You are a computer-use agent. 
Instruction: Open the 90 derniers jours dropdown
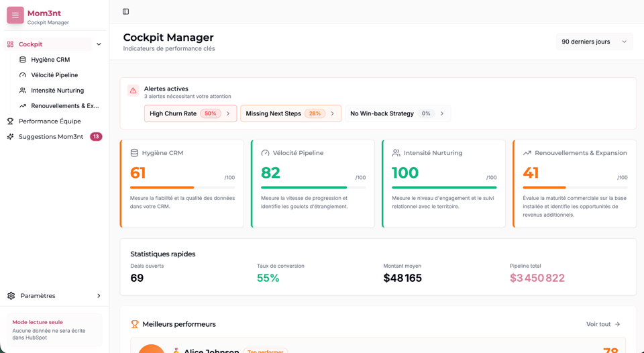[594, 42]
